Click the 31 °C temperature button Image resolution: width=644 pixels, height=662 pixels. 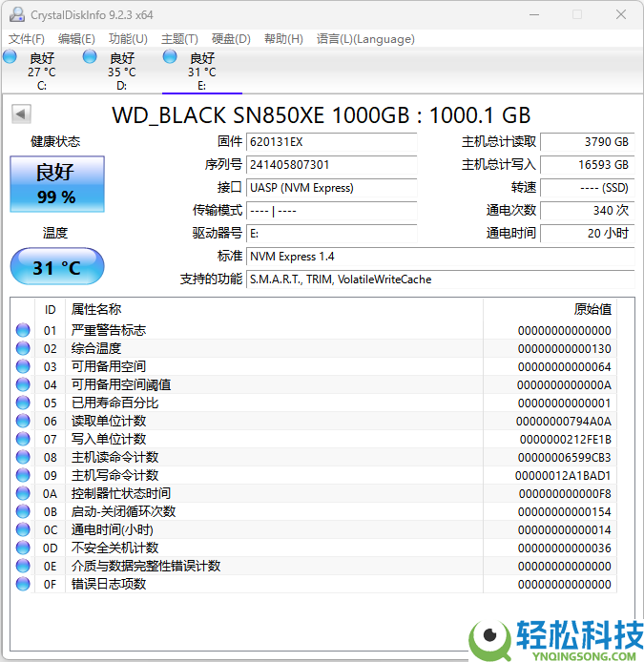[x=56, y=267]
